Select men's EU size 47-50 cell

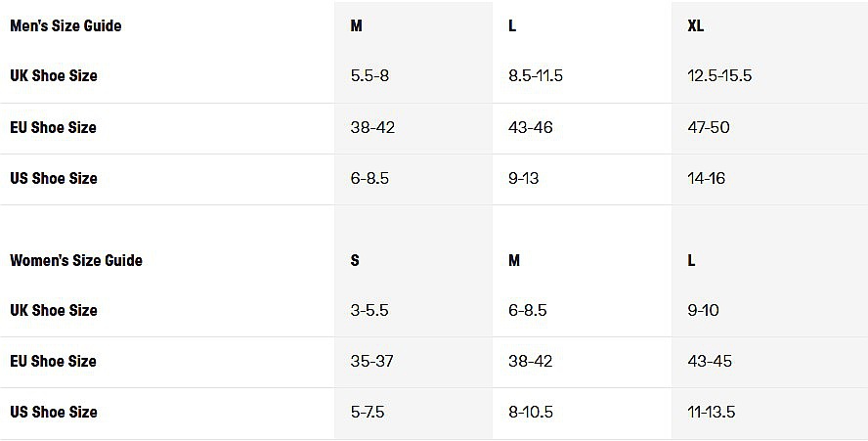coord(709,127)
